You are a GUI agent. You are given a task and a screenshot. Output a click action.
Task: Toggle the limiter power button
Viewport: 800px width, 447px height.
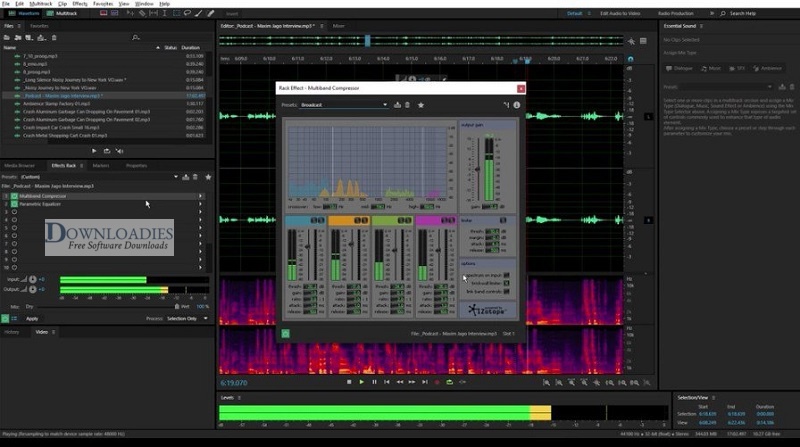503,220
